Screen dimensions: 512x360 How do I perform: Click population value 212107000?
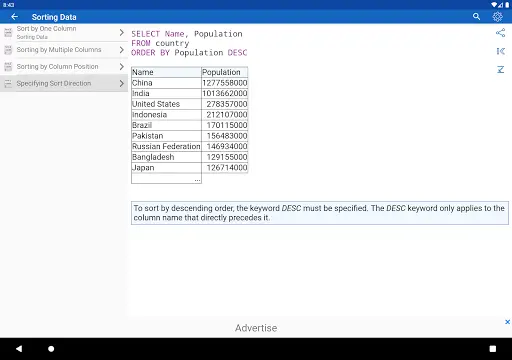pyautogui.click(x=224, y=115)
